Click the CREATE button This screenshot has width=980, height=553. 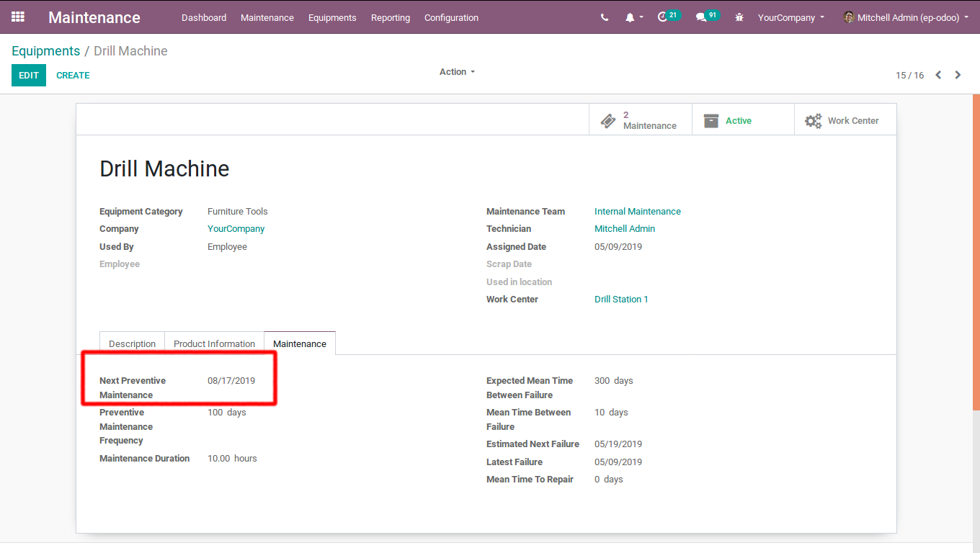(x=73, y=75)
